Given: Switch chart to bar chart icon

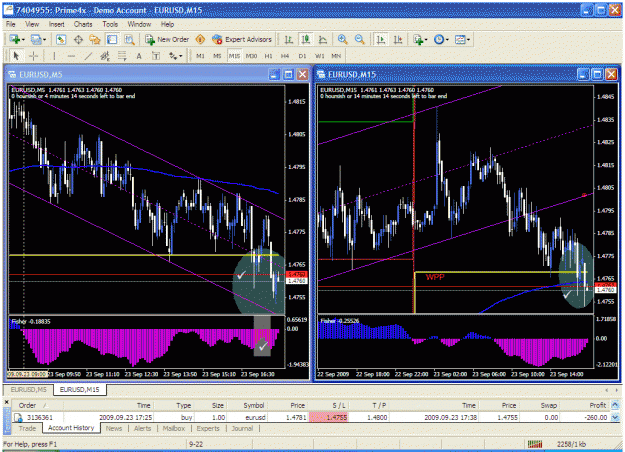Looking at the screenshot, I should tap(289, 39).
